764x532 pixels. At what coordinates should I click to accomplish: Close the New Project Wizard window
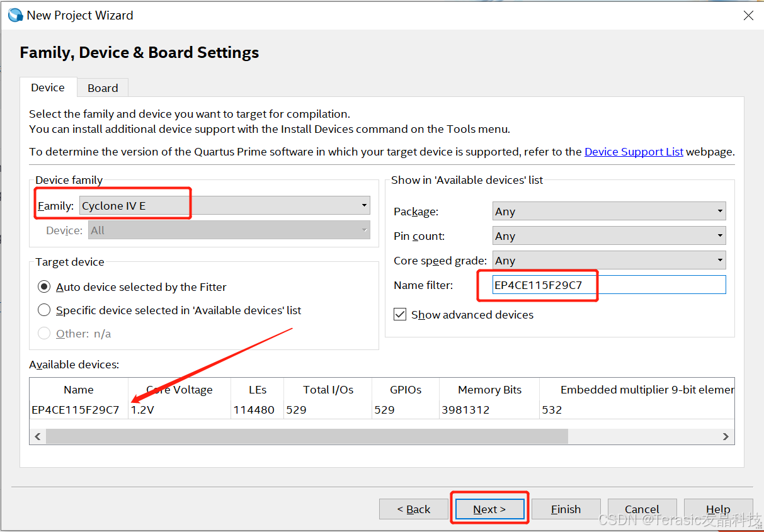pyautogui.click(x=748, y=16)
